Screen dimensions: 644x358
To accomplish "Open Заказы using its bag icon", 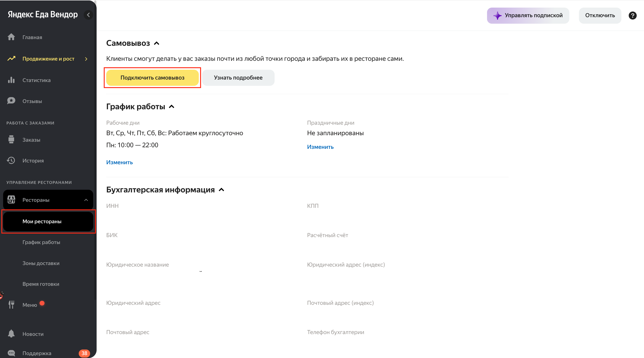I will (x=11, y=139).
